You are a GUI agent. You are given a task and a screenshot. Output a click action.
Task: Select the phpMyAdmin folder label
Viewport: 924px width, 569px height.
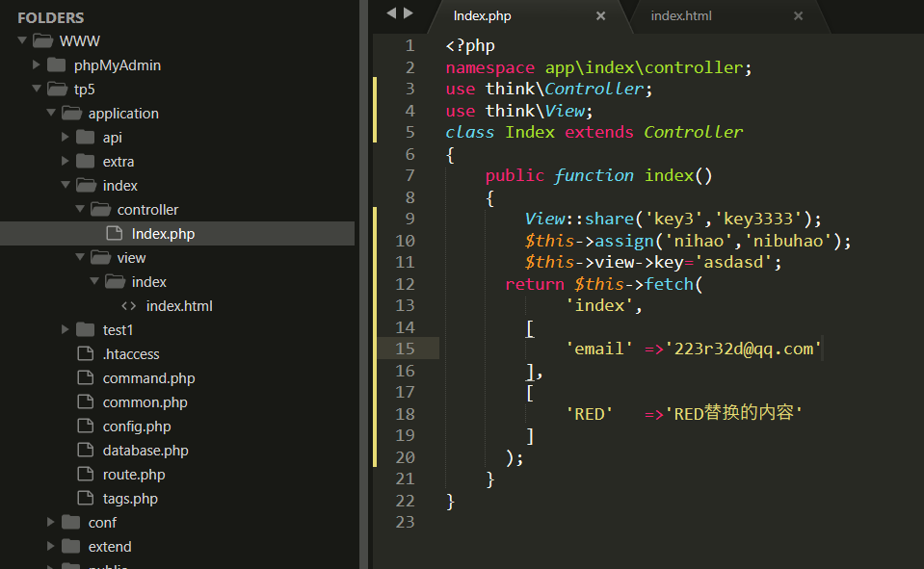click(118, 65)
